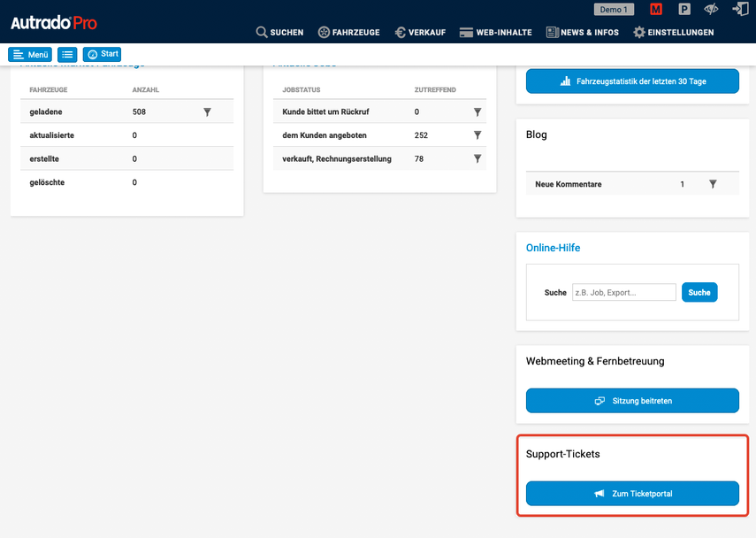756x538 pixels.
Task: Expand the VERKAUF menu
Action: click(420, 33)
